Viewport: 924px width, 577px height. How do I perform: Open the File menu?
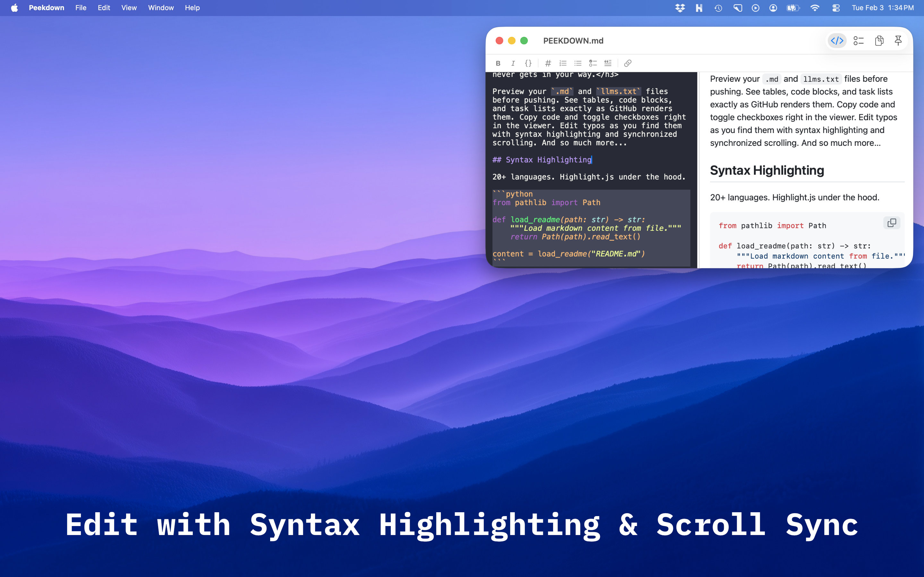[81, 8]
